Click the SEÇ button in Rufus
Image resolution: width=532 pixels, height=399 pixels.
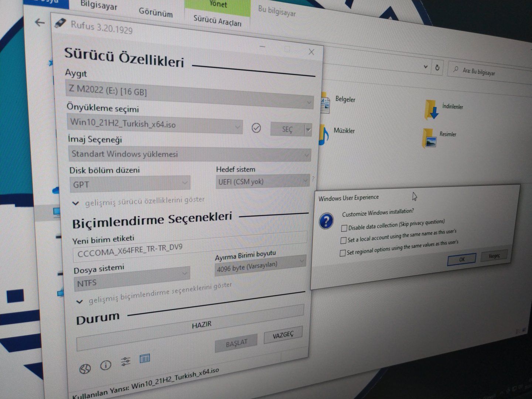287,129
